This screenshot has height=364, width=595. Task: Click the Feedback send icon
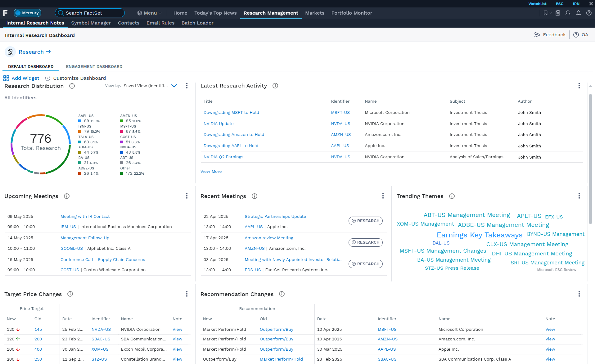coord(537,35)
